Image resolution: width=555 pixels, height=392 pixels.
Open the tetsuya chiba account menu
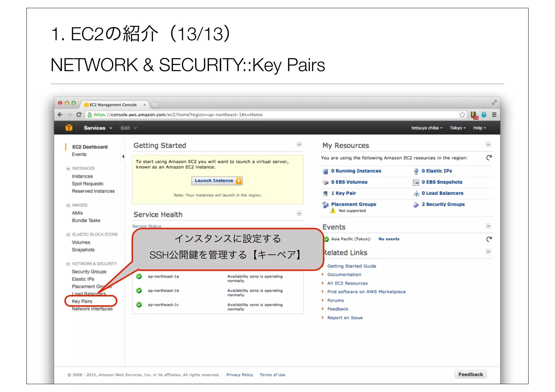click(427, 128)
